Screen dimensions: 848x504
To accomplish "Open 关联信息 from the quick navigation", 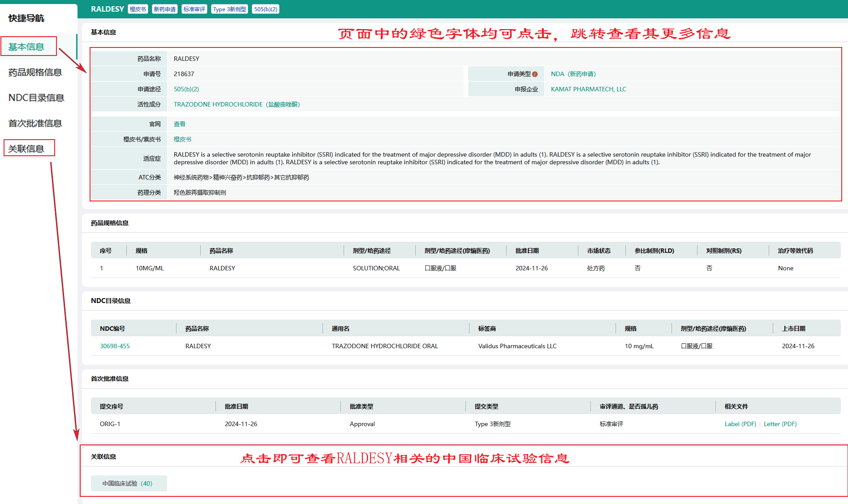I will point(26,149).
